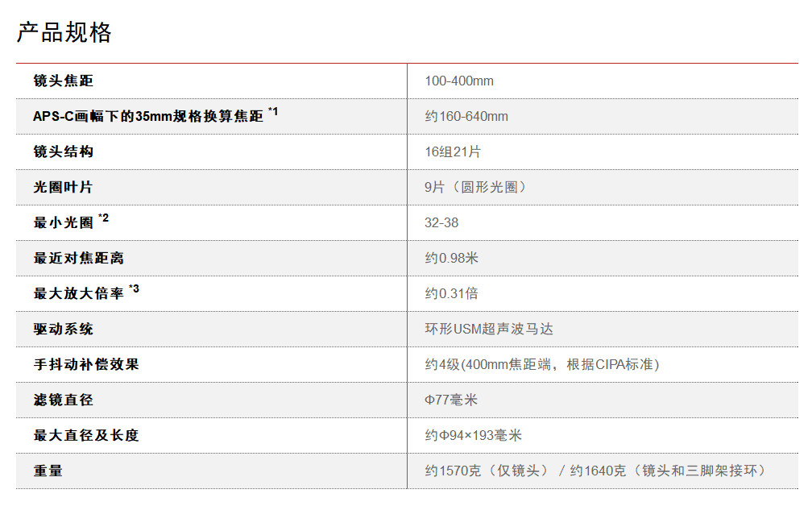
Task: Select the 镜头结构 label
Action: pyautogui.click(x=63, y=151)
